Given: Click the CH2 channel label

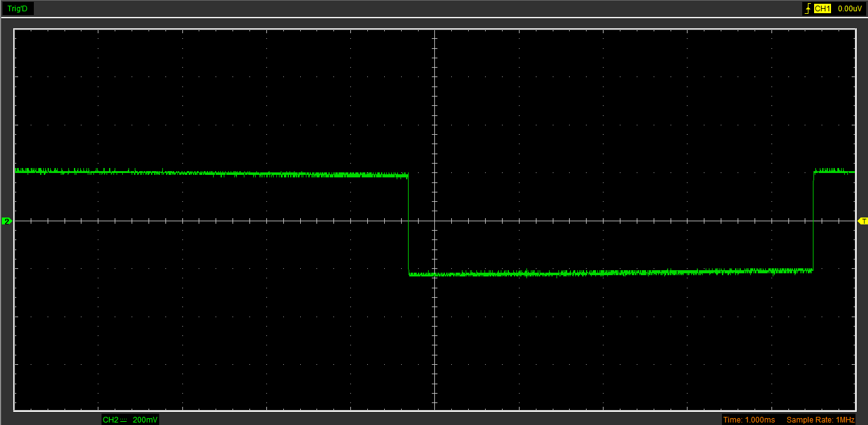Looking at the screenshot, I should click(x=110, y=419).
